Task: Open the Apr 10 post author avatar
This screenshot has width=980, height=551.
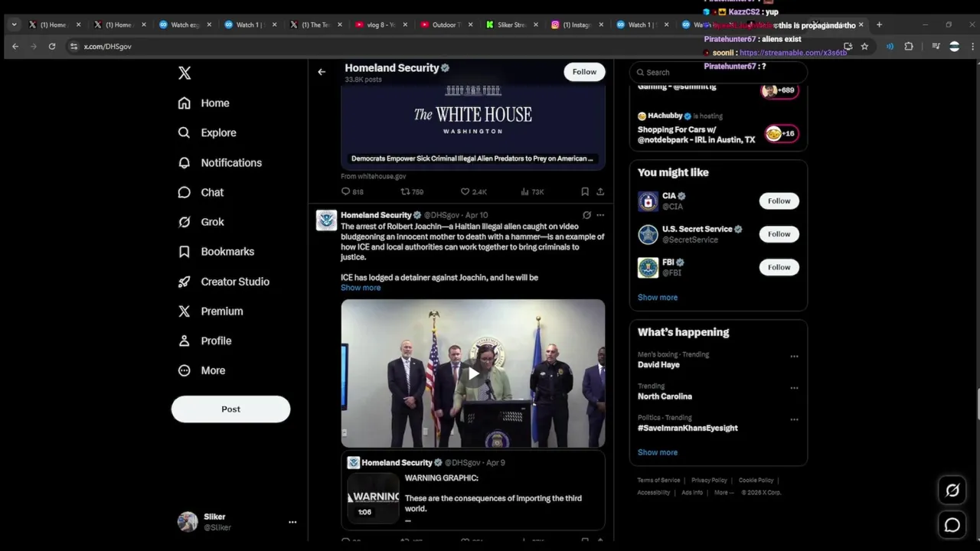Action: 326,220
